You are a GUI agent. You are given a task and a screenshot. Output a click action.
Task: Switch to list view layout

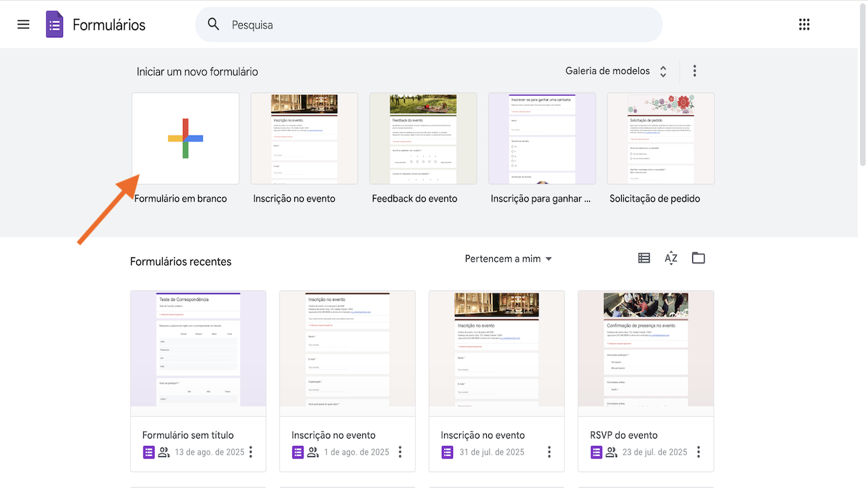point(644,258)
